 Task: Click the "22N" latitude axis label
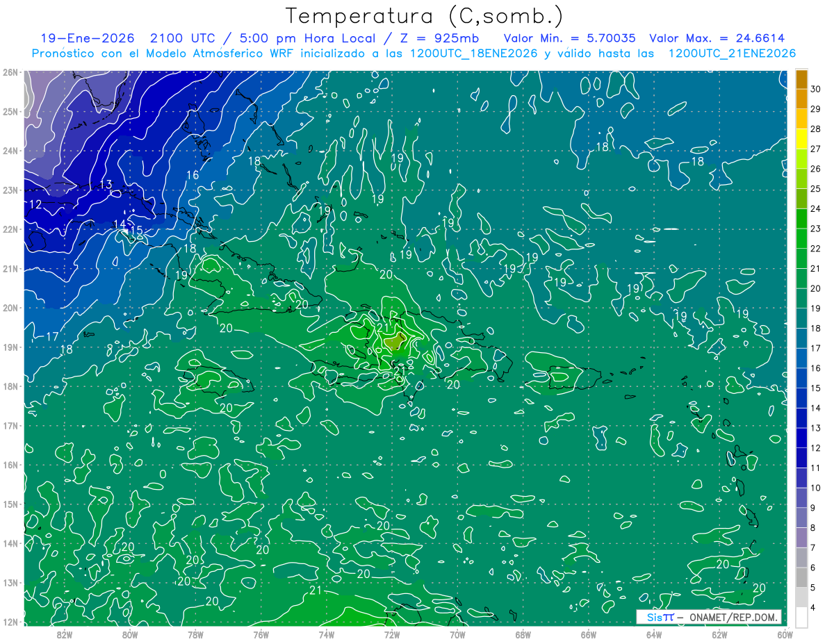[10, 229]
